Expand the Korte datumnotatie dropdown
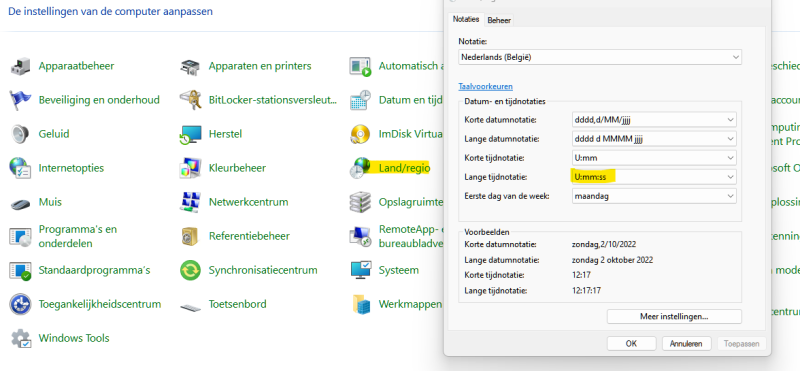The width and height of the screenshot is (800, 371). [655, 120]
